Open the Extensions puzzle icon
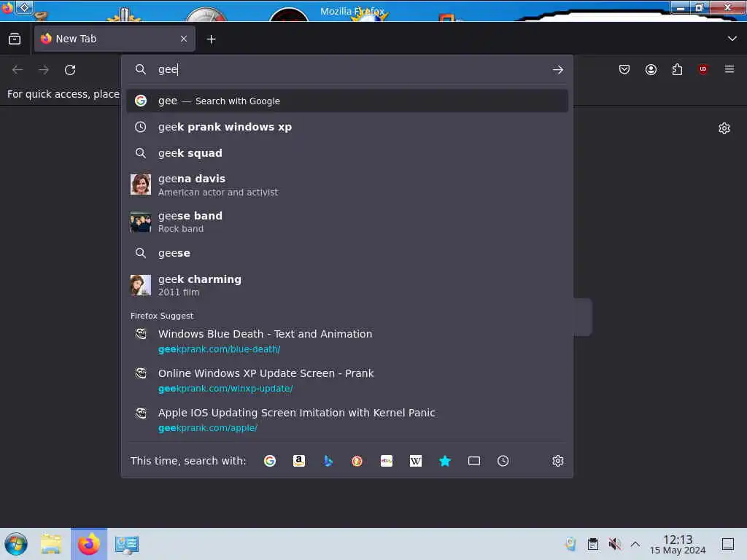The width and height of the screenshot is (747, 560). pos(677,69)
